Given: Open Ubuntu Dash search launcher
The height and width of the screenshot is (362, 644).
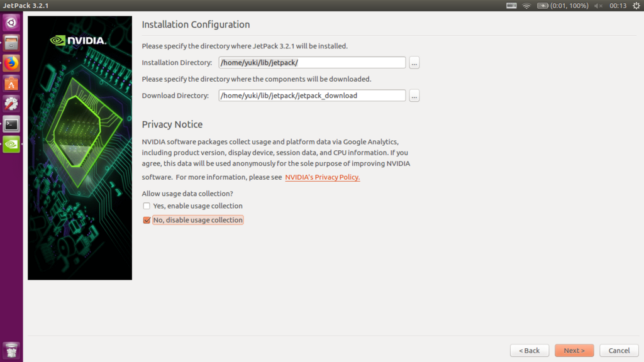Looking at the screenshot, I should point(11,23).
